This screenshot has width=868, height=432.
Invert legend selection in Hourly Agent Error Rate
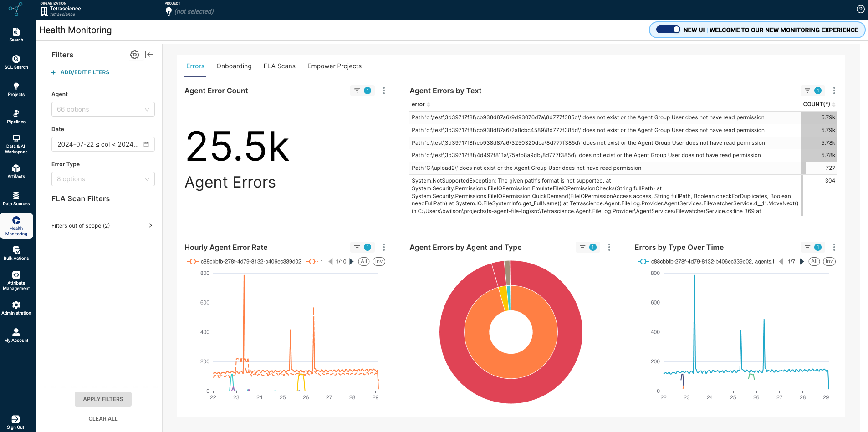pos(379,261)
